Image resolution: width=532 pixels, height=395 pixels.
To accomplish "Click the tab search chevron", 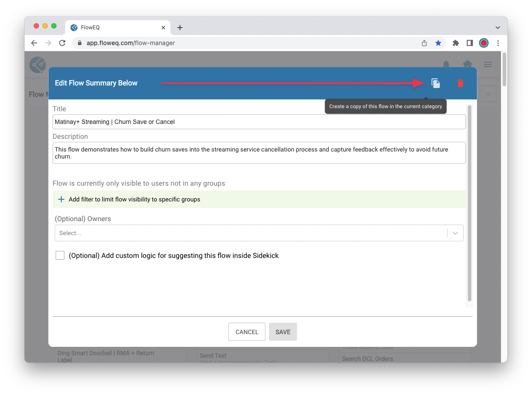I will (x=498, y=28).
